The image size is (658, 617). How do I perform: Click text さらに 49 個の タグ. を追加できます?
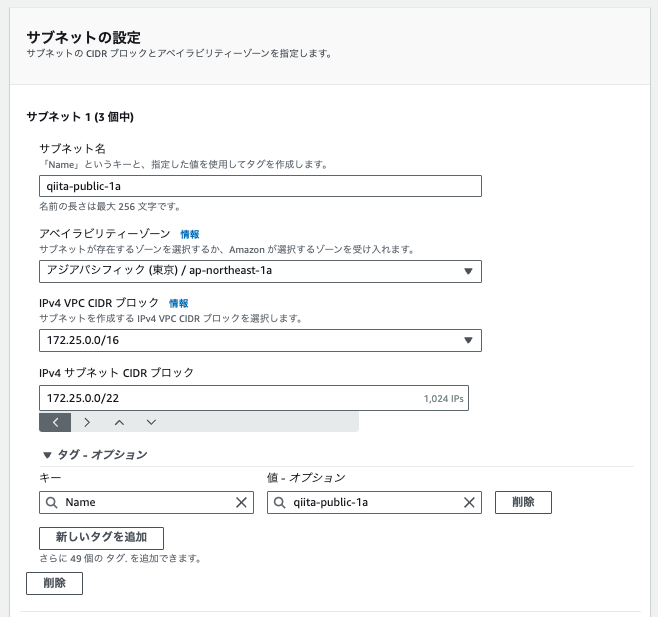tap(121, 559)
